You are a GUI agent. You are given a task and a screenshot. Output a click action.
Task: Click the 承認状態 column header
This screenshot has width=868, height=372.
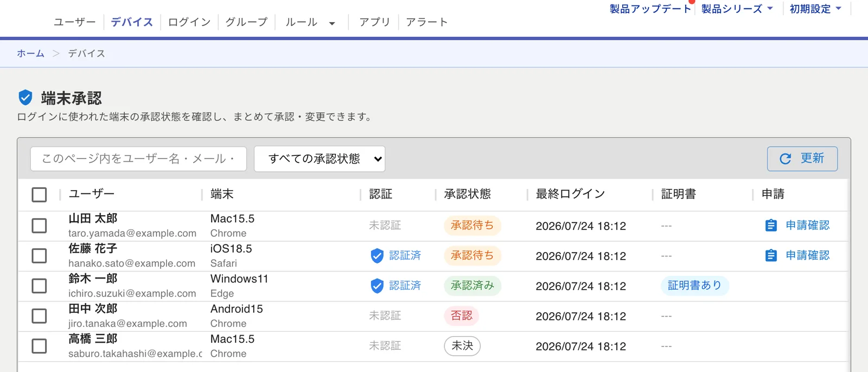click(467, 194)
